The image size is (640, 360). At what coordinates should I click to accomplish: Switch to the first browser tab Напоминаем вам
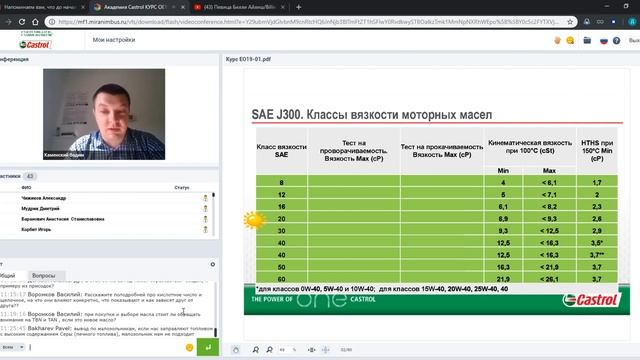[41, 7]
